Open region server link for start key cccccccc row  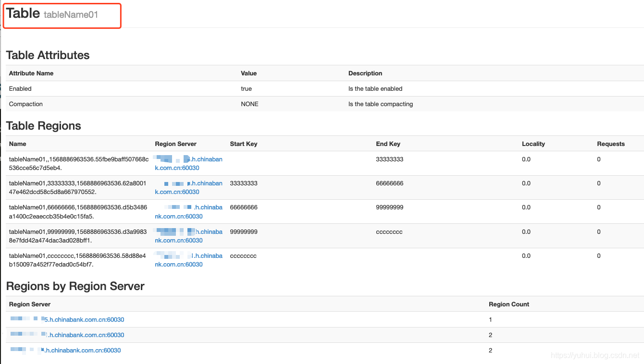tap(188, 260)
